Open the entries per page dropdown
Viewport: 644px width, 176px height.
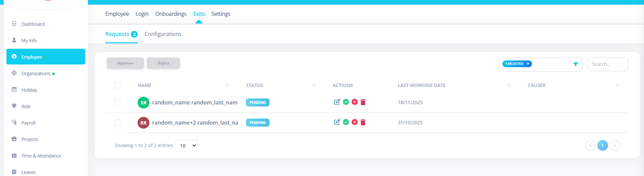[x=187, y=145]
